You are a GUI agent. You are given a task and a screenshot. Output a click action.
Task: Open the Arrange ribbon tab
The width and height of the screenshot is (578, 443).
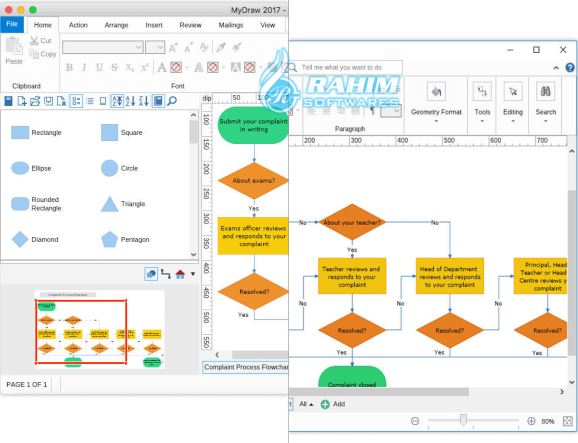116,25
